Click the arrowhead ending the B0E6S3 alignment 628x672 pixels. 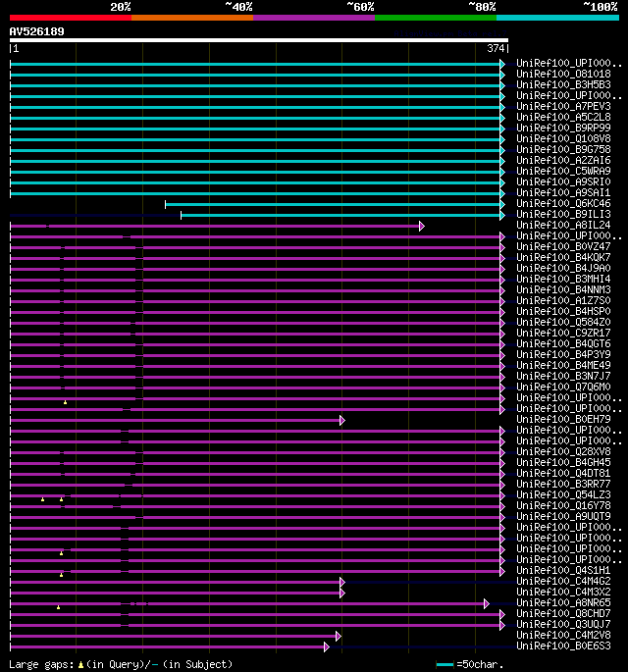point(327,647)
